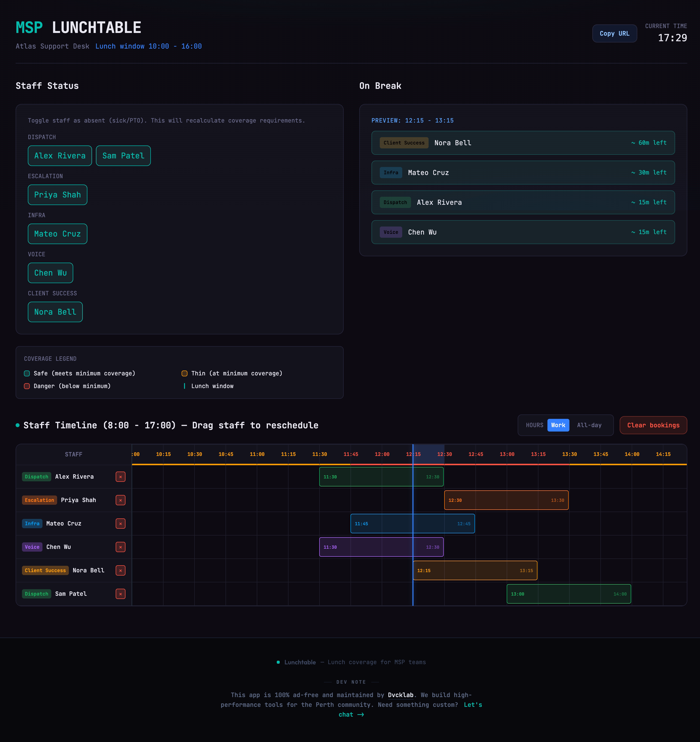Switch the timeline to All-day view

pos(589,425)
